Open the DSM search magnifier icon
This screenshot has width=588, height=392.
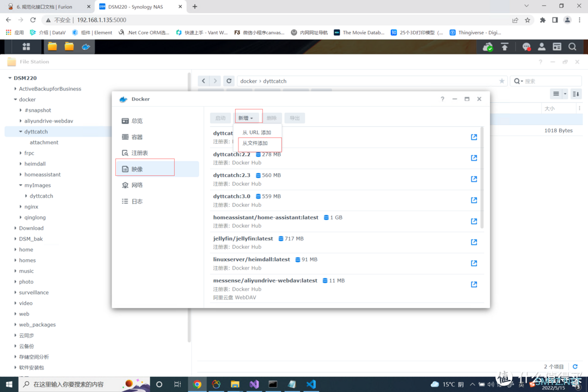point(572,47)
